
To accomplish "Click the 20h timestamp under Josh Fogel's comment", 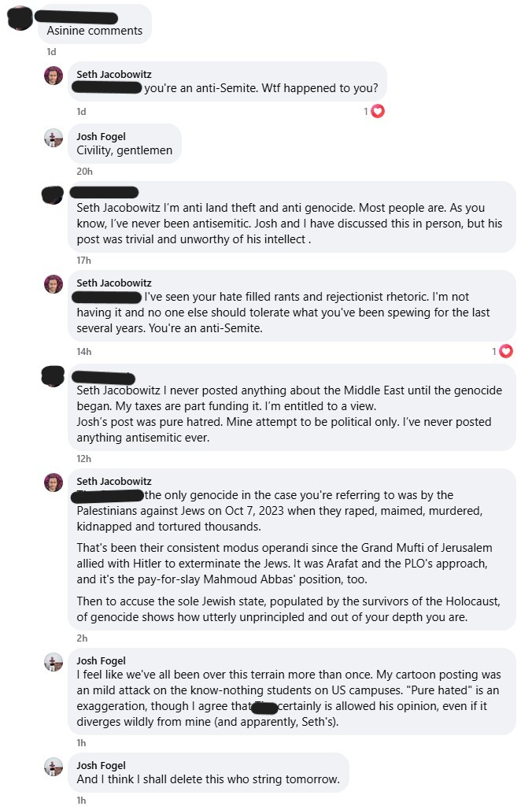I will [85, 172].
